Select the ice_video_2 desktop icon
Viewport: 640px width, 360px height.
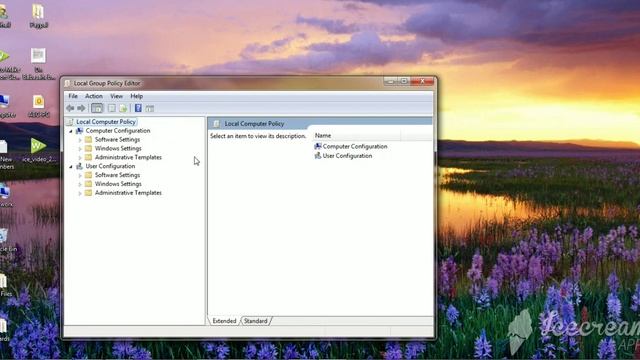(x=39, y=150)
